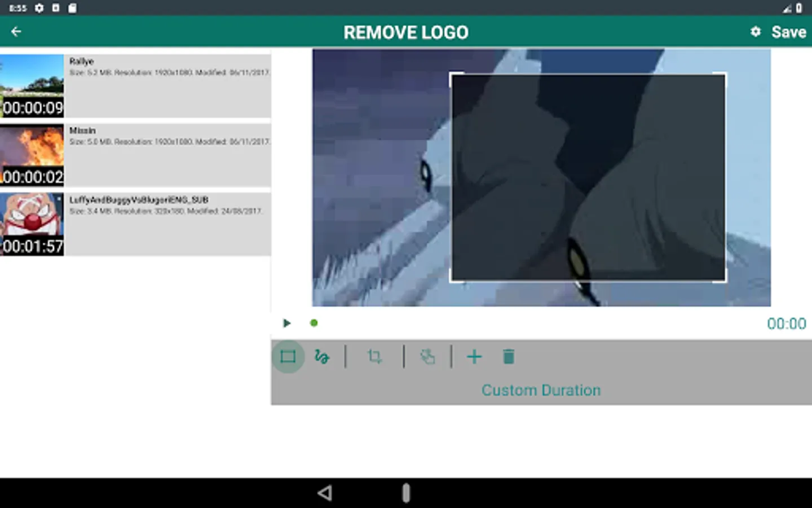
Task: Choose the crop tool icon
Action: pos(374,357)
